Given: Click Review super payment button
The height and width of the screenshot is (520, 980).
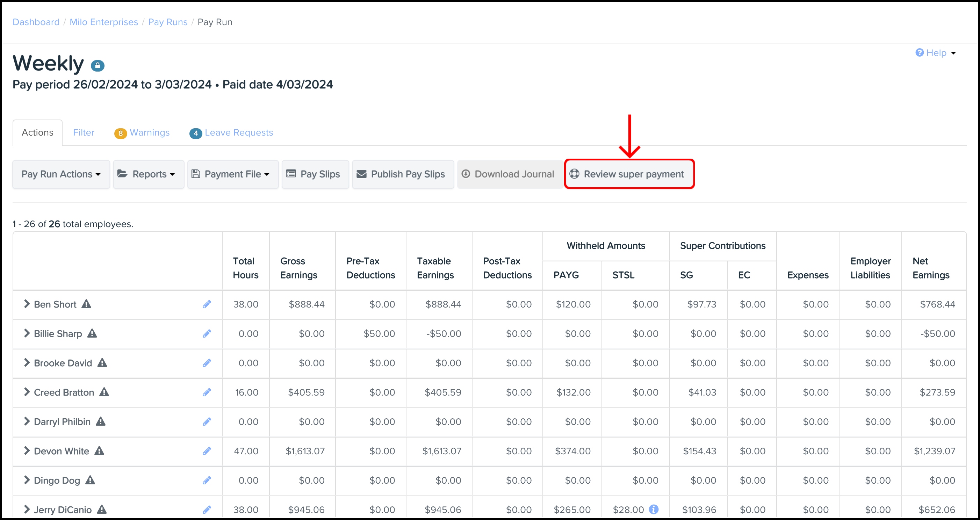Looking at the screenshot, I should pos(629,174).
